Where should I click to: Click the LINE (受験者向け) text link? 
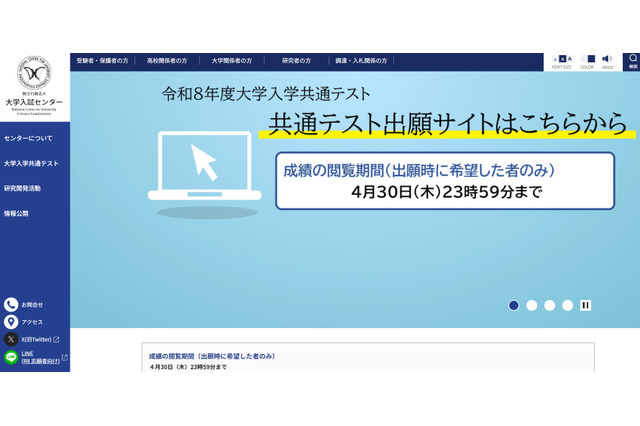coord(40,357)
